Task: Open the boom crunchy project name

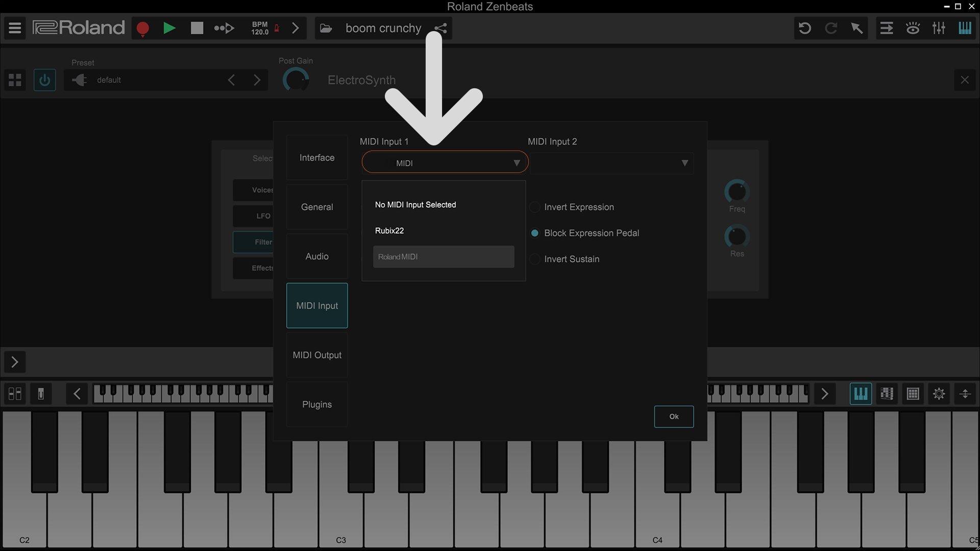Action: (x=383, y=28)
